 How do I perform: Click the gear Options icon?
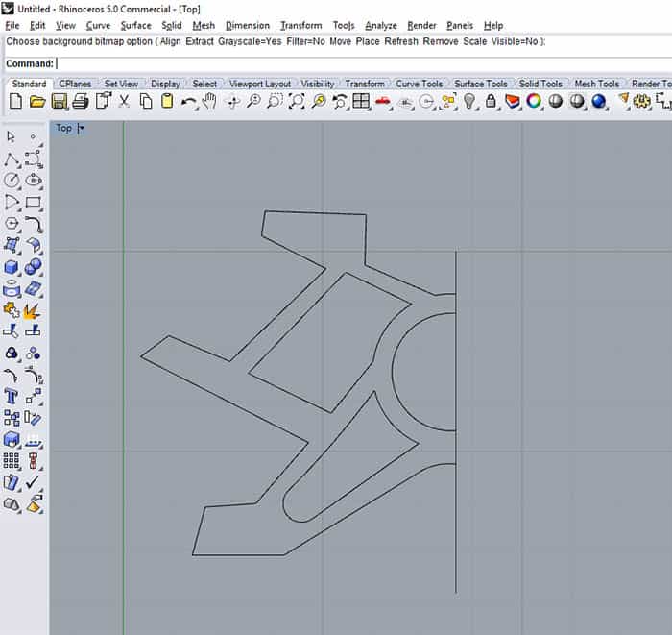(x=641, y=102)
